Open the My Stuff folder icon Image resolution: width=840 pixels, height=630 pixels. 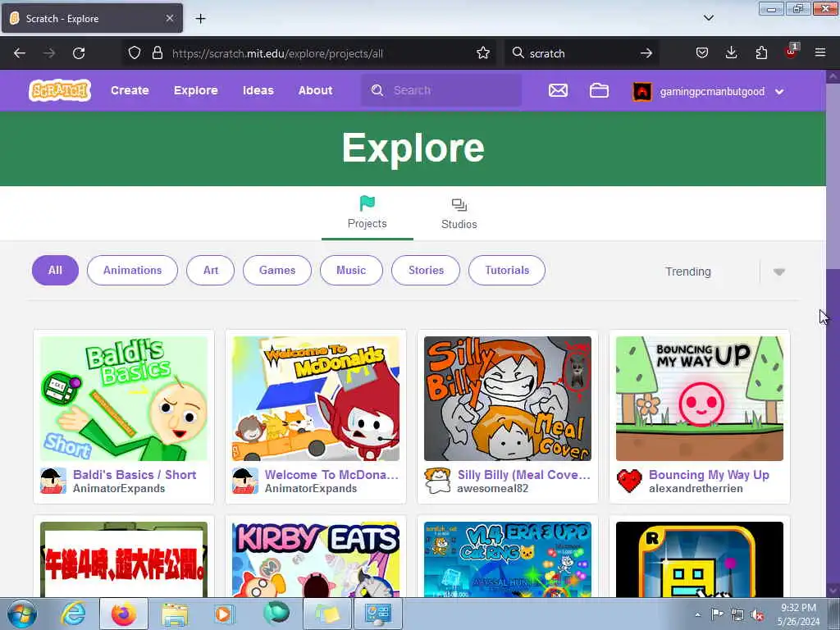pyautogui.click(x=599, y=90)
